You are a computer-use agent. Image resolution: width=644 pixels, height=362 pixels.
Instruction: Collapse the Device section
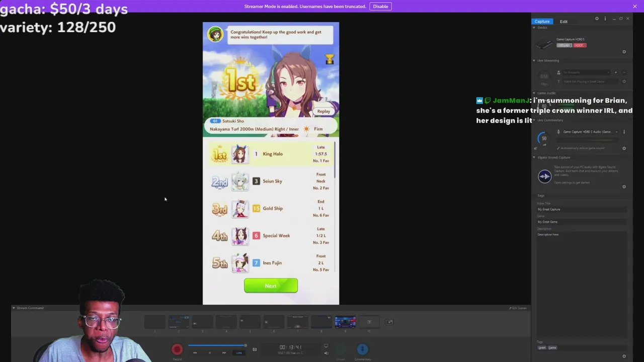coord(534,28)
